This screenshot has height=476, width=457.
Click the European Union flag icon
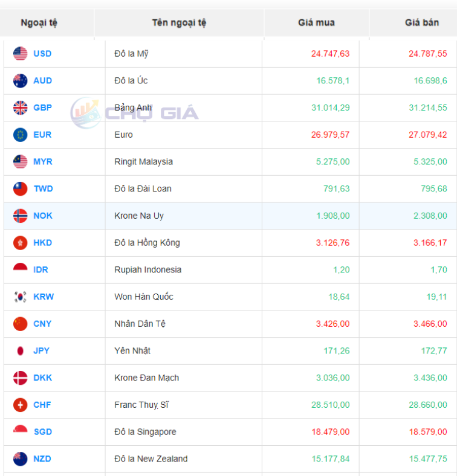point(21,135)
